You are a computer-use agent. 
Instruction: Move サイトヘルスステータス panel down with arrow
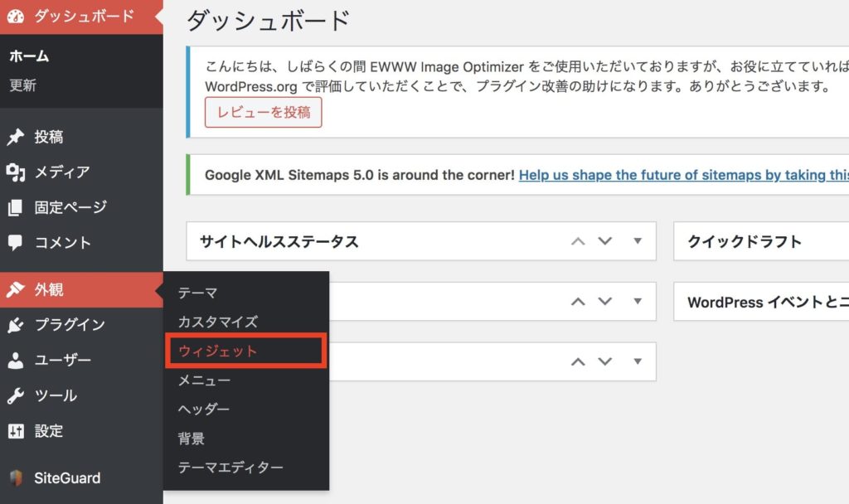[604, 241]
